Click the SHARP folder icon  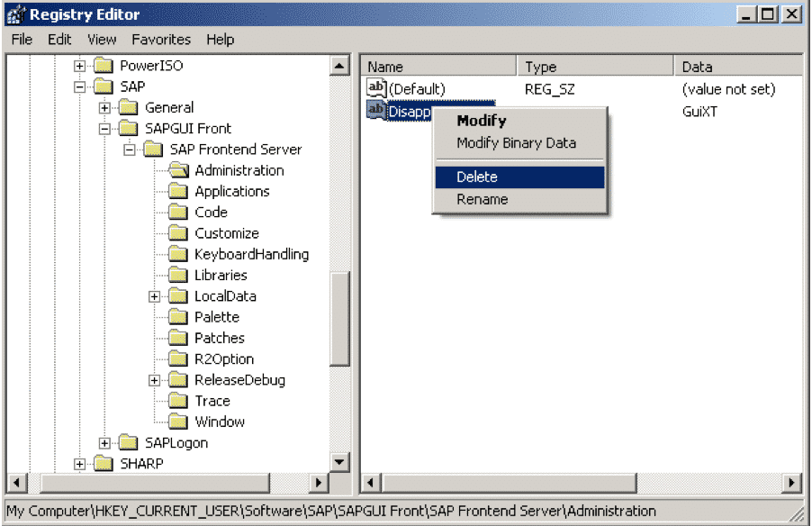[104, 464]
